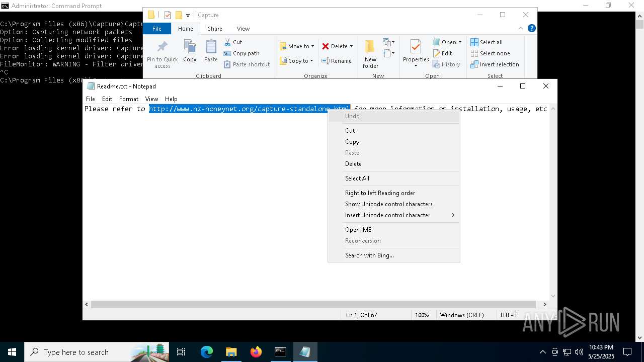Switch to Explorer View tab
The height and width of the screenshot is (362, 644).
coord(243,29)
